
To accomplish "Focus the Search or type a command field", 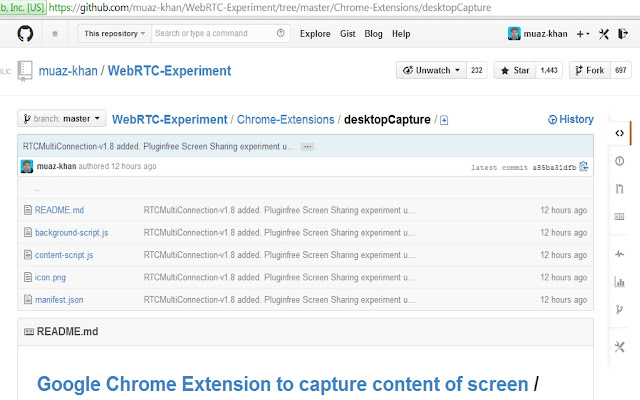I will [x=220, y=33].
